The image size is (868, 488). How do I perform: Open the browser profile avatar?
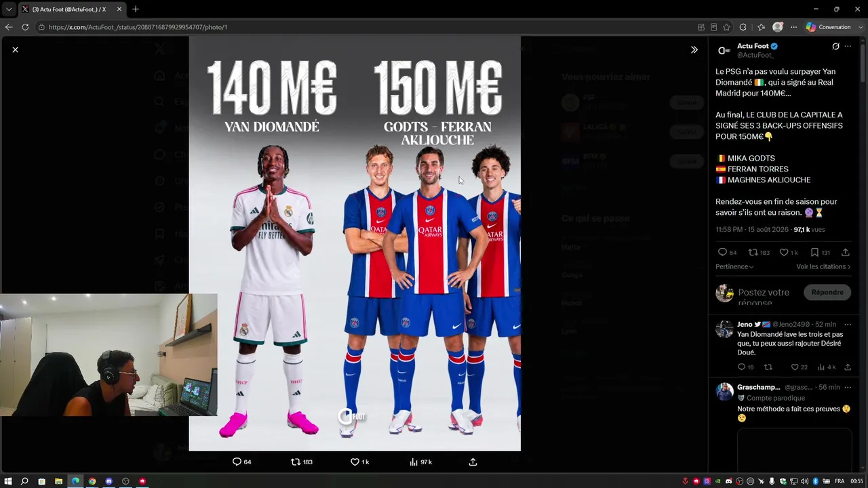click(778, 27)
